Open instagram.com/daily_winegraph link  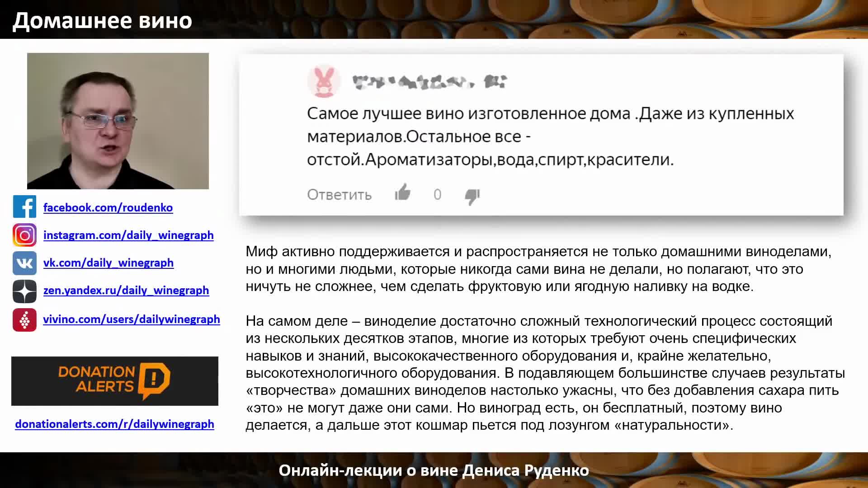pos(128,235)
